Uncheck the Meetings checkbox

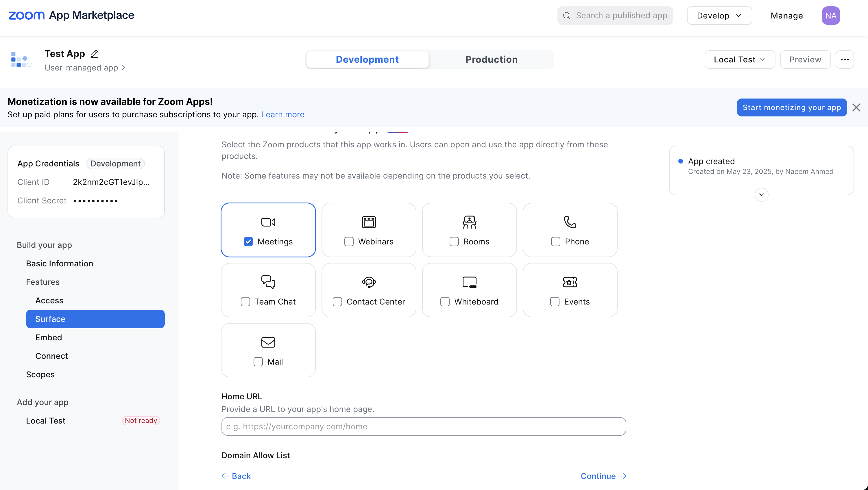(248, 242)
